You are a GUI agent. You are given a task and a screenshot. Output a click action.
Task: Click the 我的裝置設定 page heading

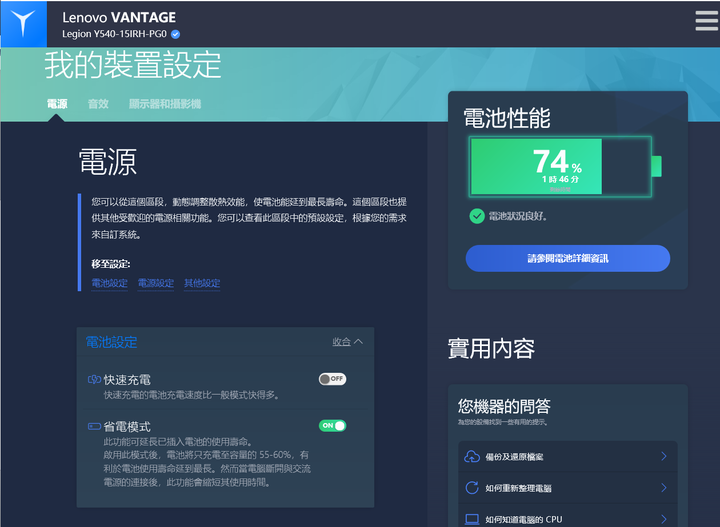[133, 65]
